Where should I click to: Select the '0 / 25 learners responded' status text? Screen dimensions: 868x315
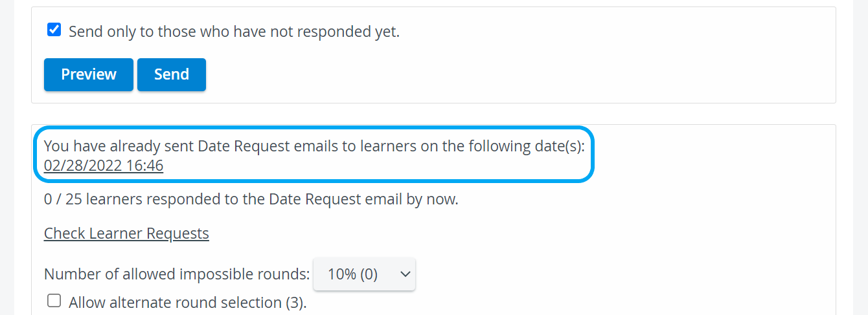click(x=251, y=199)
